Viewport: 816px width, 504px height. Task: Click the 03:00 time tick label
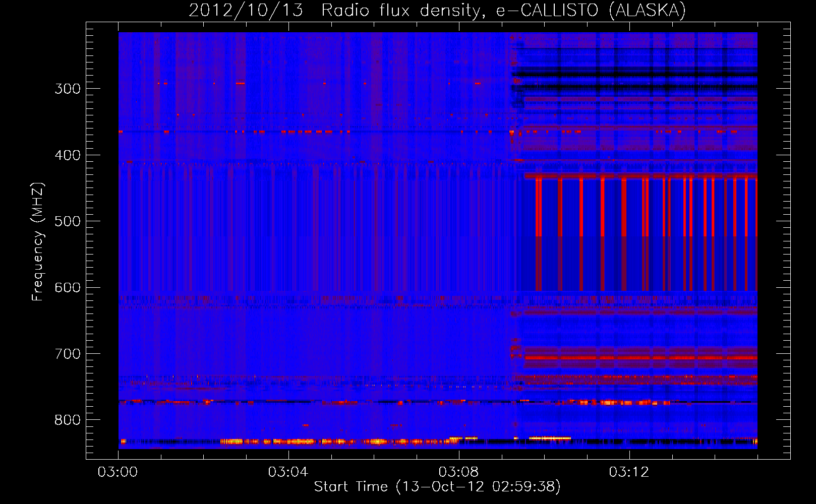[x=118, y=472]
